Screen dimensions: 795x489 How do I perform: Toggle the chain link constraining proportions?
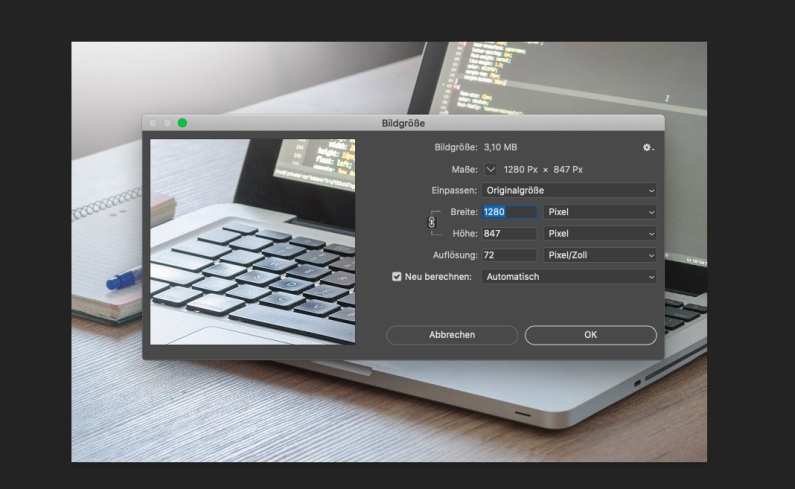pyautogui.click(x=431, y=222)
